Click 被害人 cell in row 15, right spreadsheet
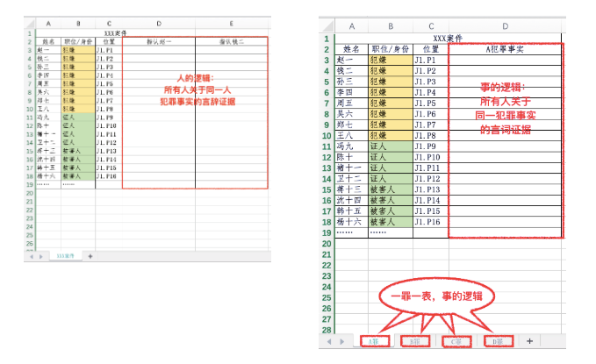This screenshot has width=596, height=364. (x=391, y=189)
